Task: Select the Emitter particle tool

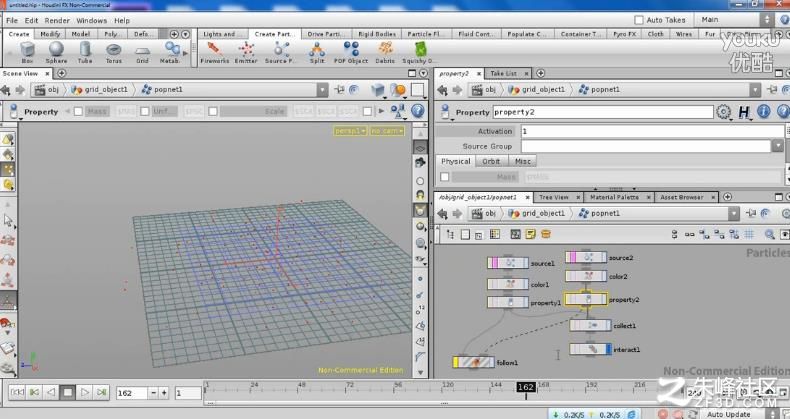Action: coord(246,52)
